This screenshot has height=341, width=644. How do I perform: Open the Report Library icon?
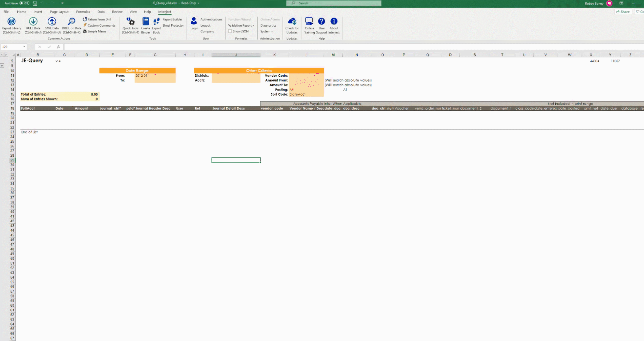(11, 22)
